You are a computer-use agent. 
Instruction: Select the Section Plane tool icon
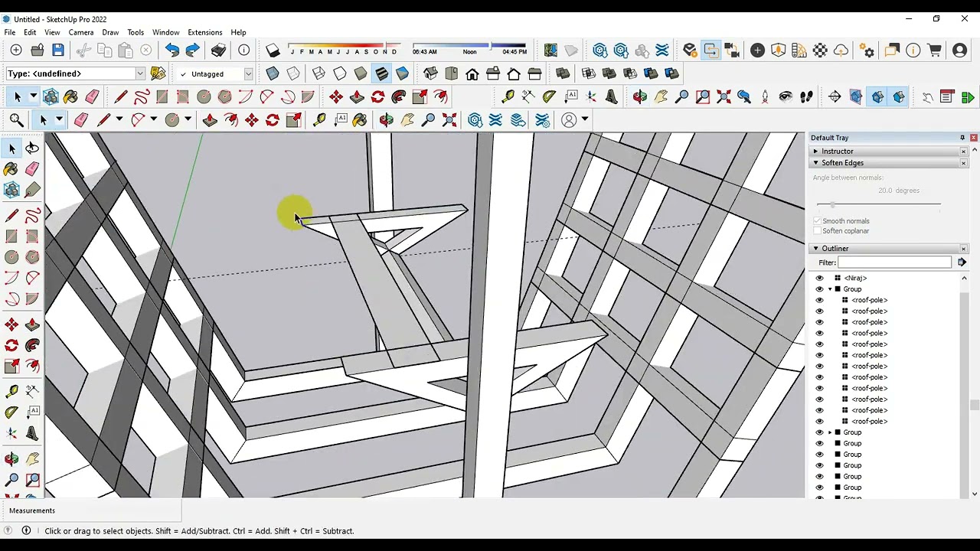click(x=835, y=97)
